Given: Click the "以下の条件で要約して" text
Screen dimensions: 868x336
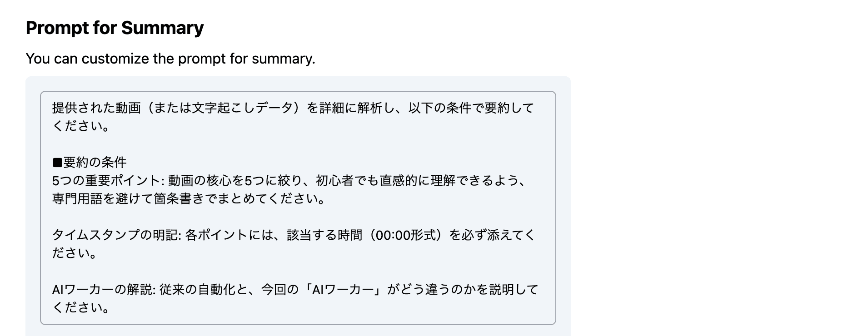Looking at the screenshot, I should [x=471, y=108].
